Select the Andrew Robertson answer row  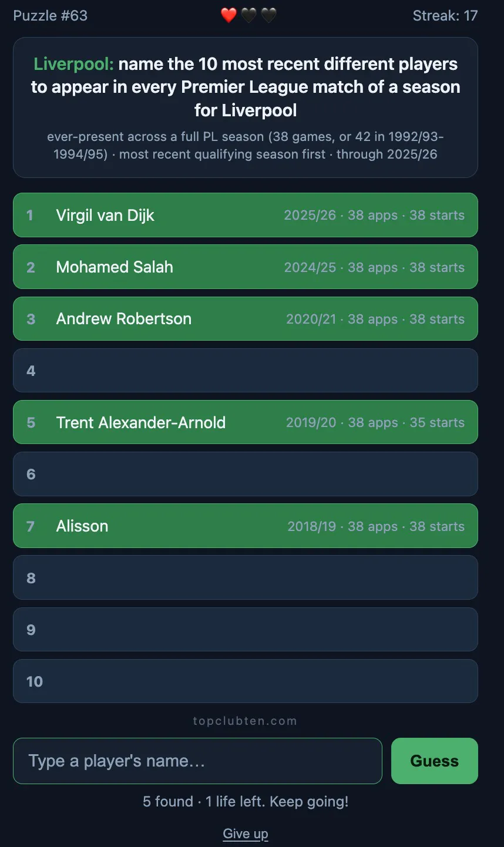pos(246,319)
